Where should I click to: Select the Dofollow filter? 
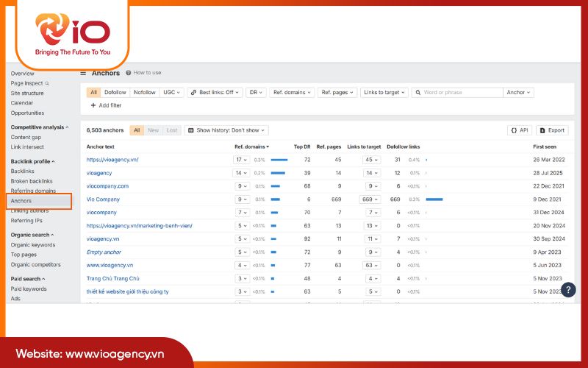[115, 93]
